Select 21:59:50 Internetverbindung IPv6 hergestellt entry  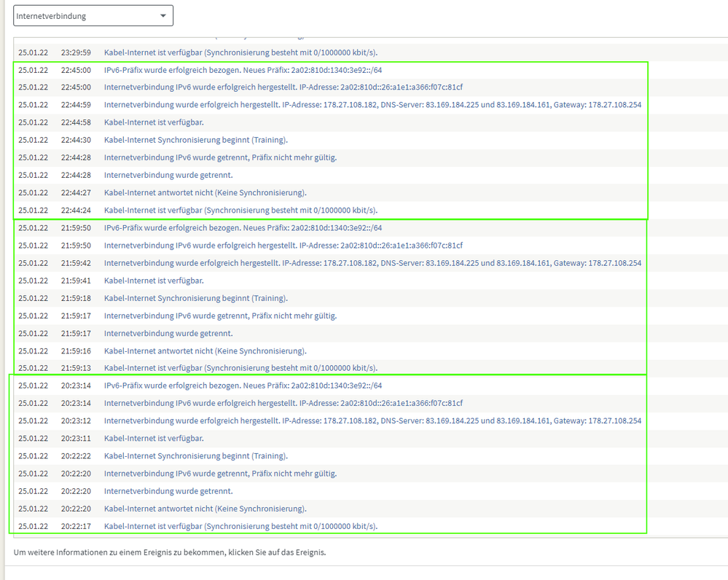coord(283,246)
